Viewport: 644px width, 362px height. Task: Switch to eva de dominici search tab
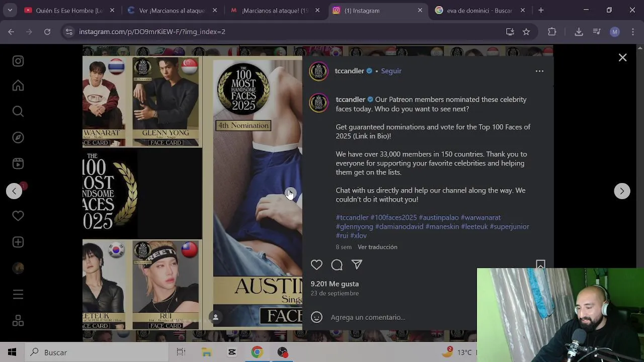tap(480, 10)
